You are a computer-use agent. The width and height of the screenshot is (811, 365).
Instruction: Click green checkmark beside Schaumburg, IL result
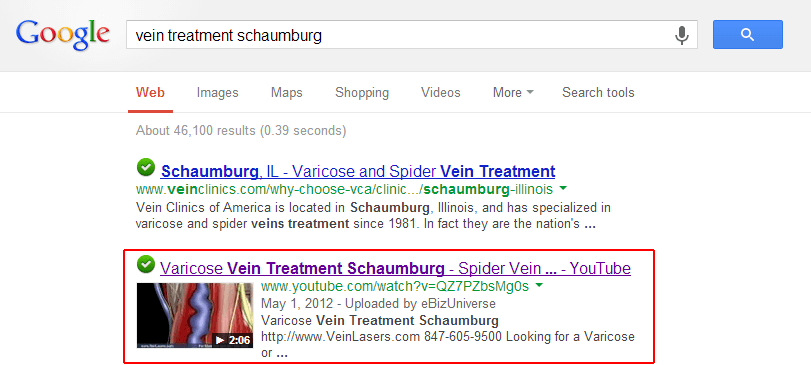(146, 168)
